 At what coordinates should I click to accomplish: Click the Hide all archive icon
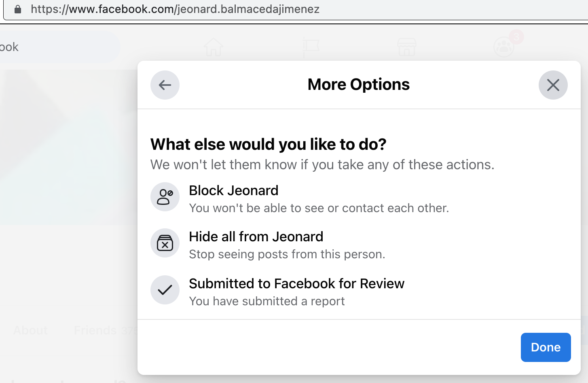point(165,243)
